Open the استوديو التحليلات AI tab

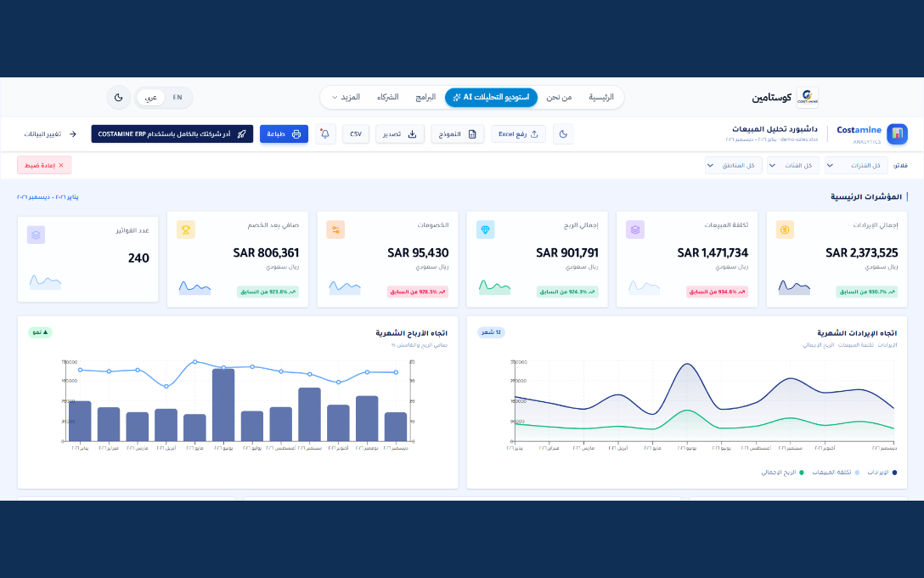point(491,97)
